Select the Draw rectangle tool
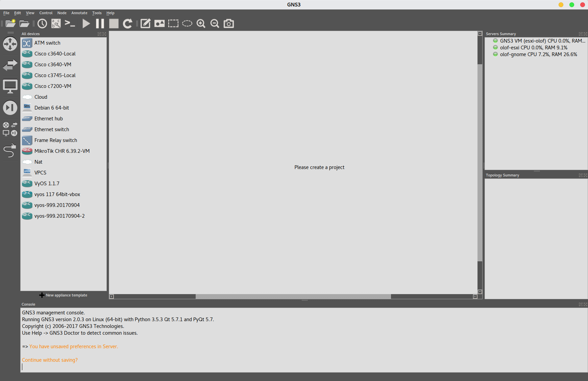 (173, 23)
